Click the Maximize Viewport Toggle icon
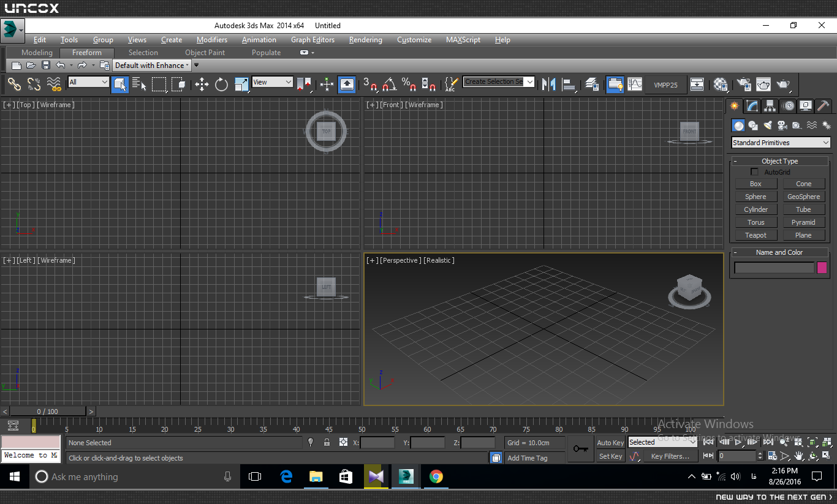This screenshot has width=837, height=504. 827,456
